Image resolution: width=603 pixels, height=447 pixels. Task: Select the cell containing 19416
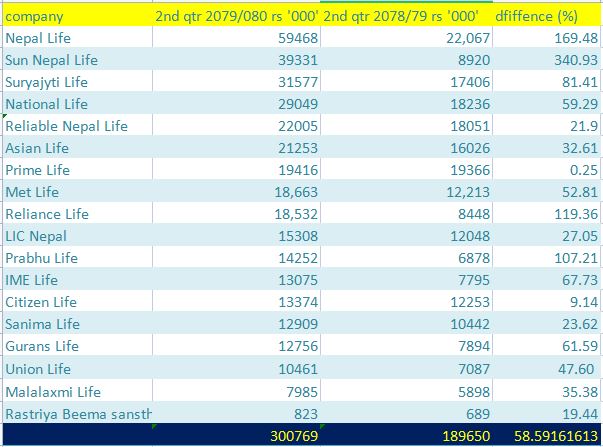coord(237,170)
